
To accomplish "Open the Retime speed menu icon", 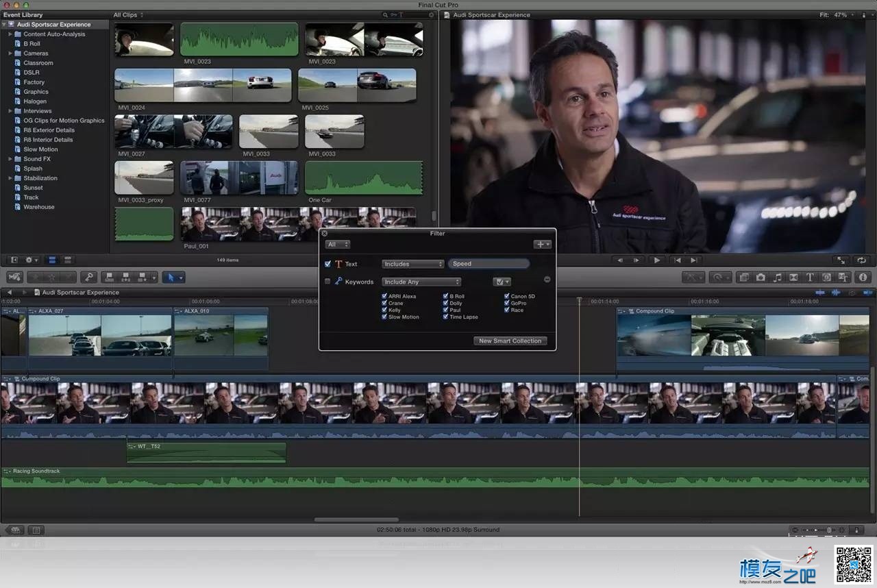I will click(x=721, y=278).
